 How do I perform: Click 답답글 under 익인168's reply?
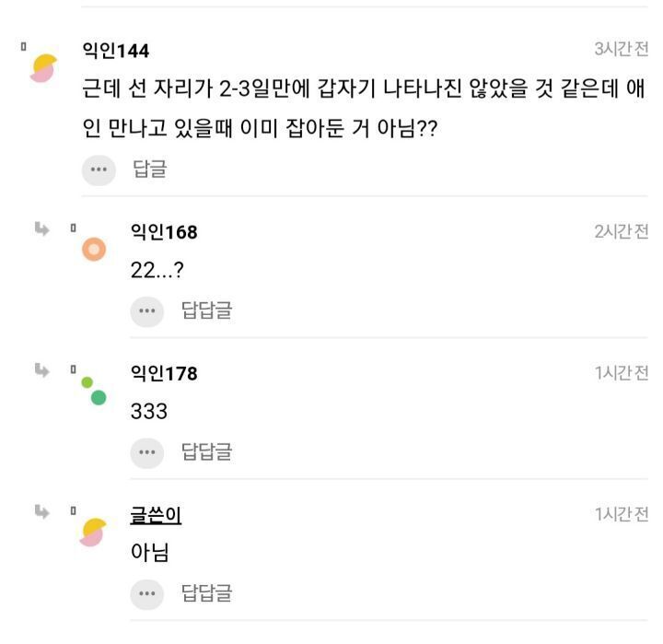[206, 310]
